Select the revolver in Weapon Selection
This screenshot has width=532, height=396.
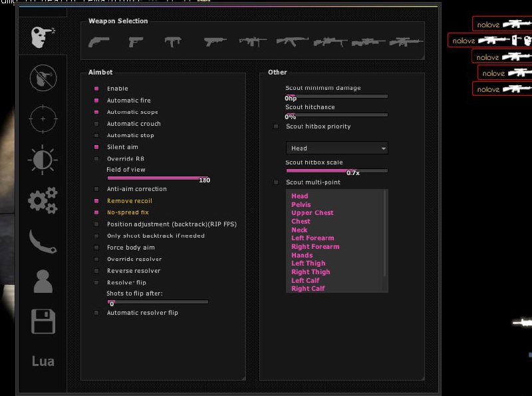(x=98, y=42)
